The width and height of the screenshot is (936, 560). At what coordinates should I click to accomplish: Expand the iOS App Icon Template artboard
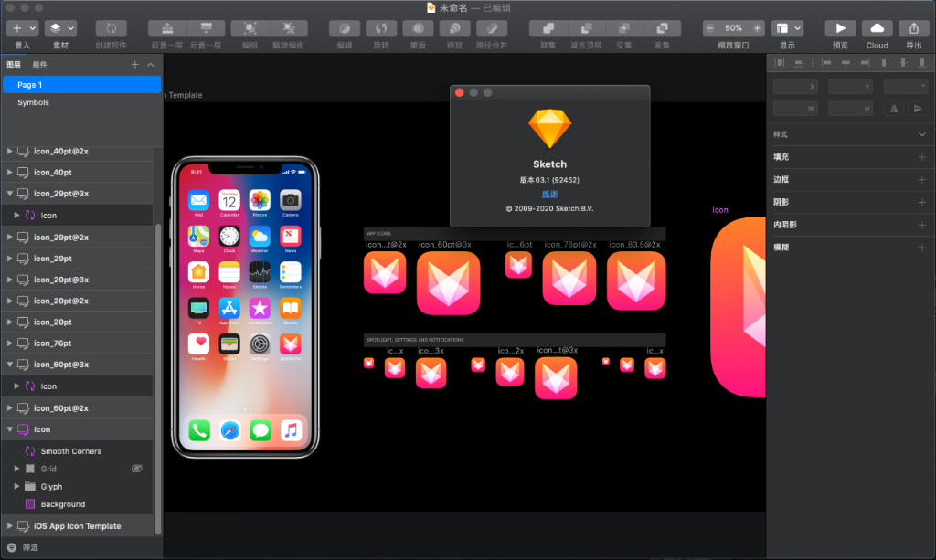coord(9,526)
